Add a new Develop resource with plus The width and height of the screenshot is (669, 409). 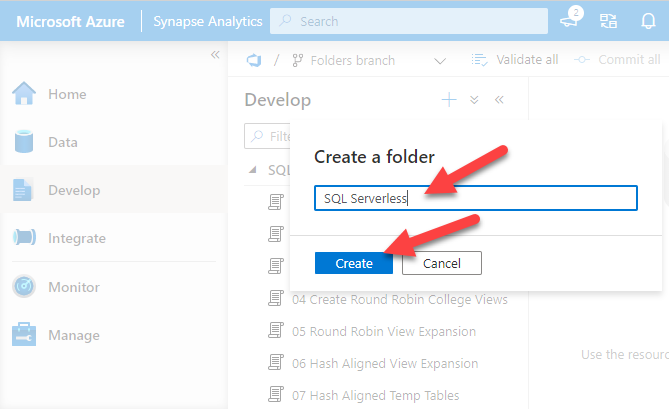(449, 100)
